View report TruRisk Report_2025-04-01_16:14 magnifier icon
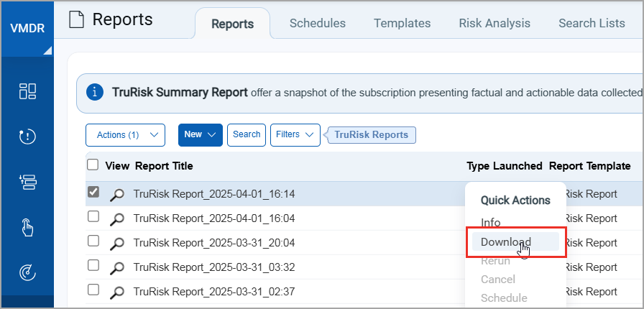 [117, 195]
